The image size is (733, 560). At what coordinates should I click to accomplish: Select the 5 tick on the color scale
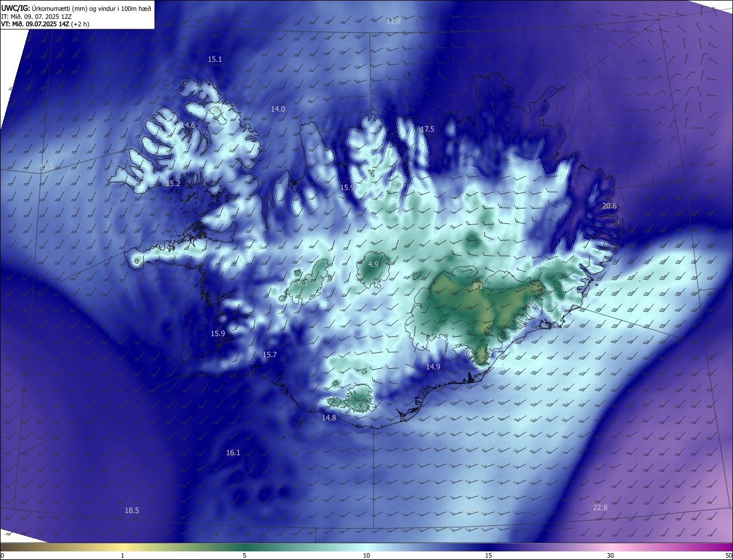[x=245, y=556]
